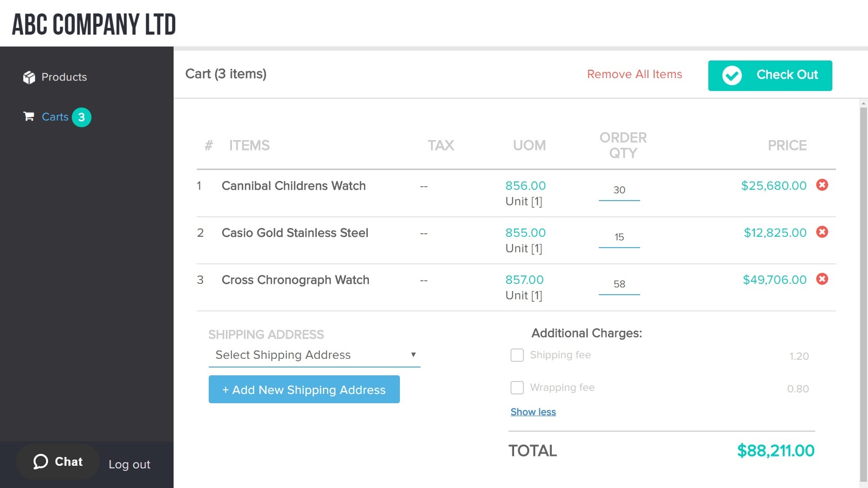Remove Cannibal Childrens Watch with red X

(x=822, y=185)
